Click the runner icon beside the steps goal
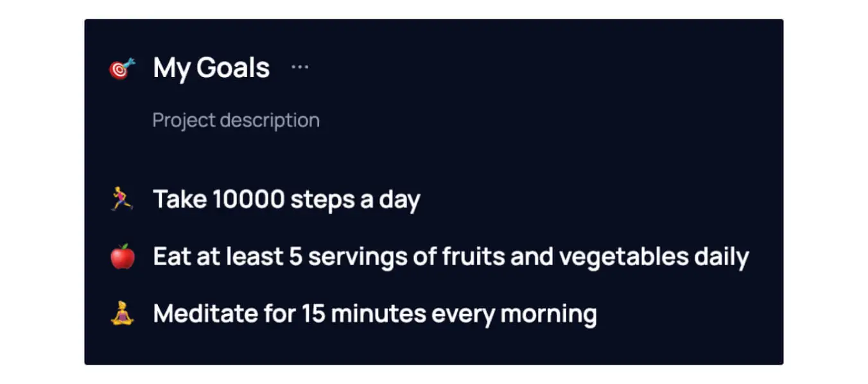 (122, 198)
